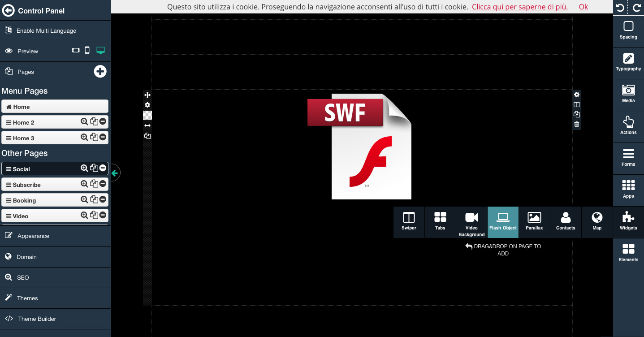This screenshot has height=337, width=644.
Task: Click the redo arrow button
Action: [636, 7]
